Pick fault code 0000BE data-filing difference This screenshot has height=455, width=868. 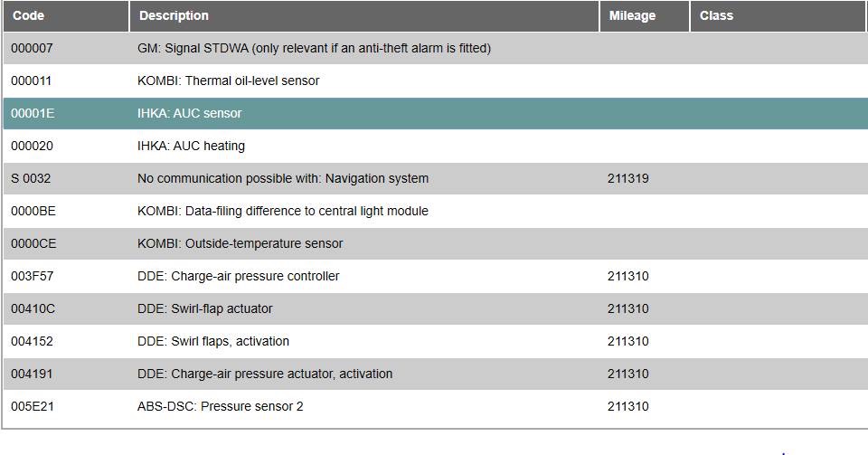[436, 211]
